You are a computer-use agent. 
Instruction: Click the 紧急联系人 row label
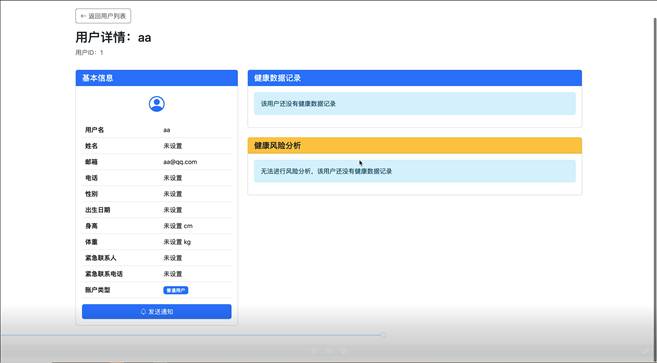tap(101, 258)
